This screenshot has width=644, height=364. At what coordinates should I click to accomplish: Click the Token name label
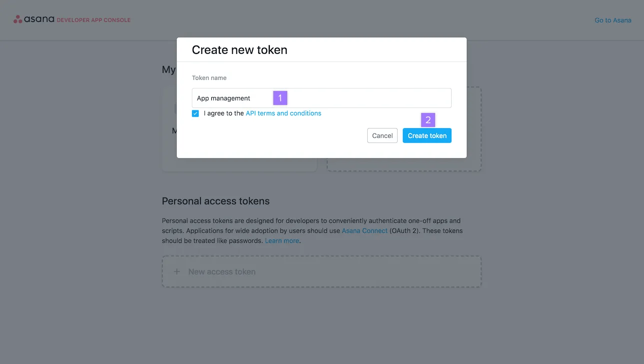click(x=209, y=78)
